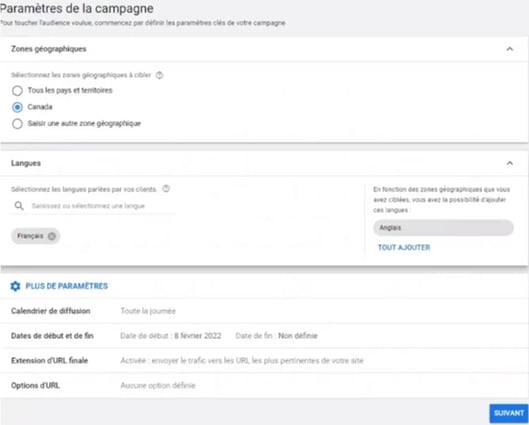Expand the Options d'URL row

264,386
